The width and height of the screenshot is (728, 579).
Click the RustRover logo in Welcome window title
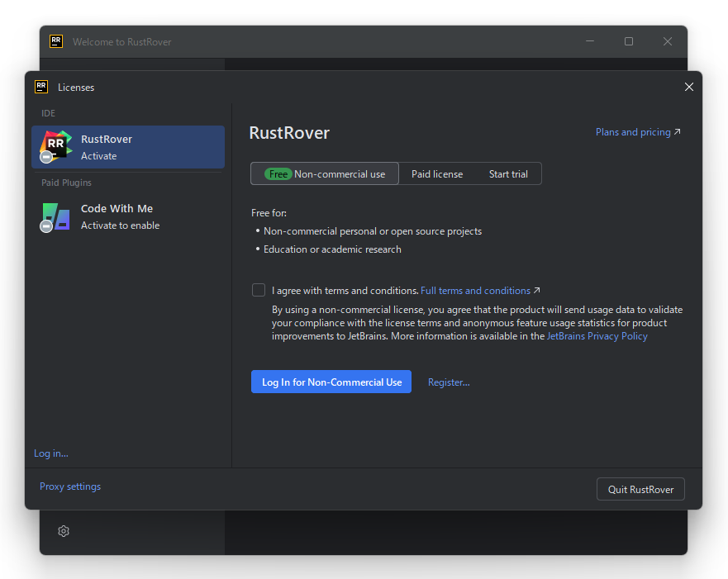coord(56,41)
